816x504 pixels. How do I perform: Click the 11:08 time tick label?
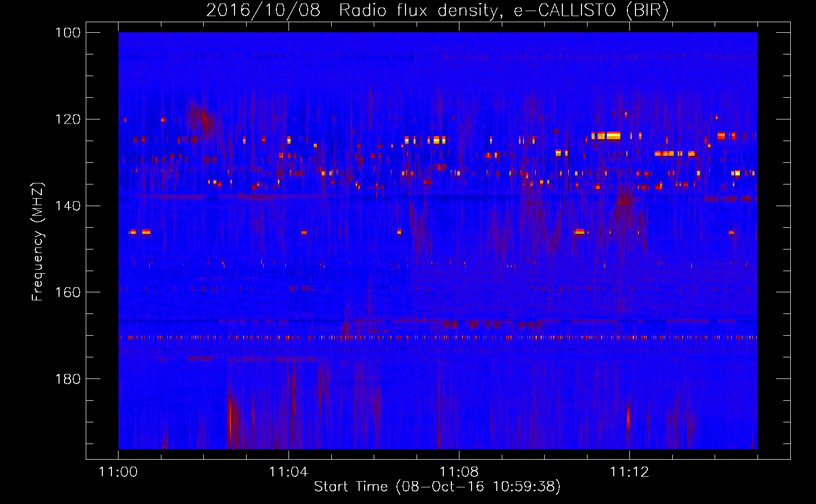point(459,472)
